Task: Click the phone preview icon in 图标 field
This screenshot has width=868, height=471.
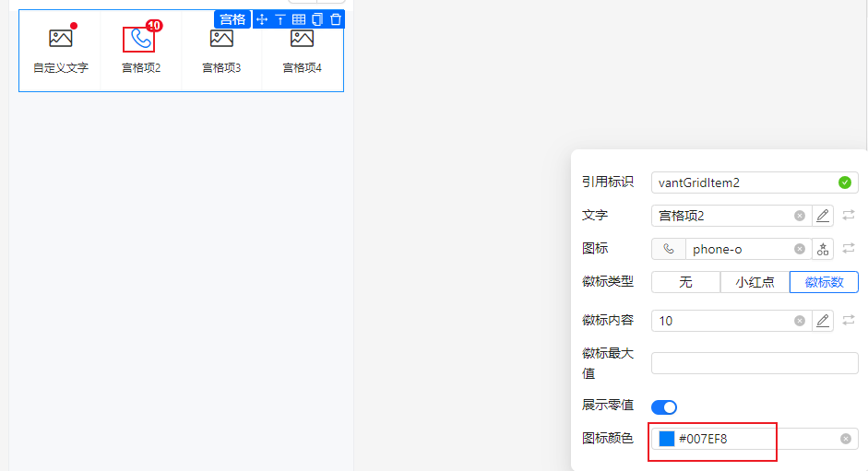Action: pyautogui.click(x=669, y=249)
